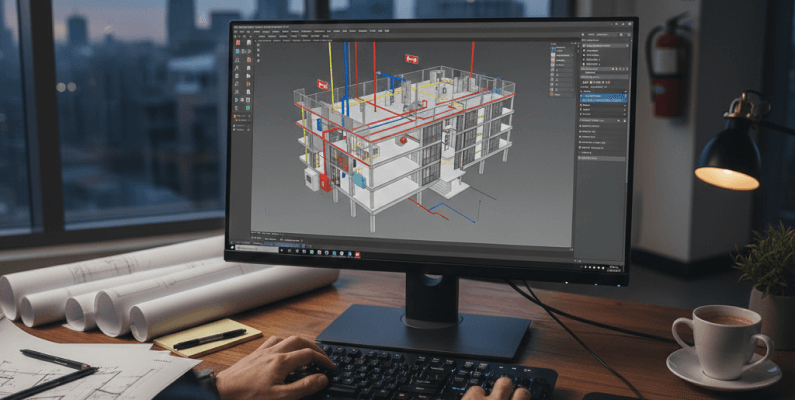Select the red fire alarm marker above roof

point(411,59)
